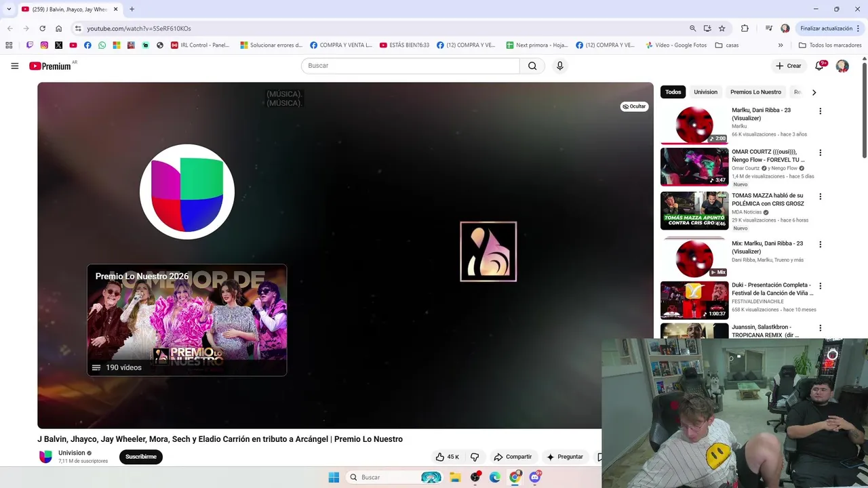Show more filter chips with right arrow

tap(814, 92)
